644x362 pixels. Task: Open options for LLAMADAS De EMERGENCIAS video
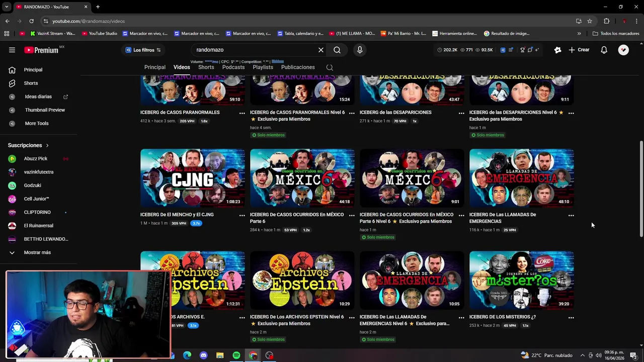click(571, 215)
